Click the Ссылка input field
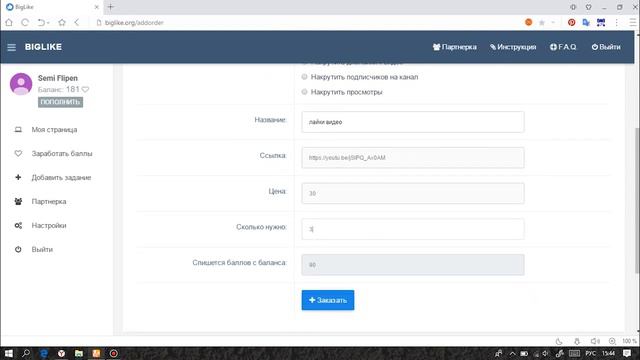The image size is (640, 360). (x=413, y=158)
